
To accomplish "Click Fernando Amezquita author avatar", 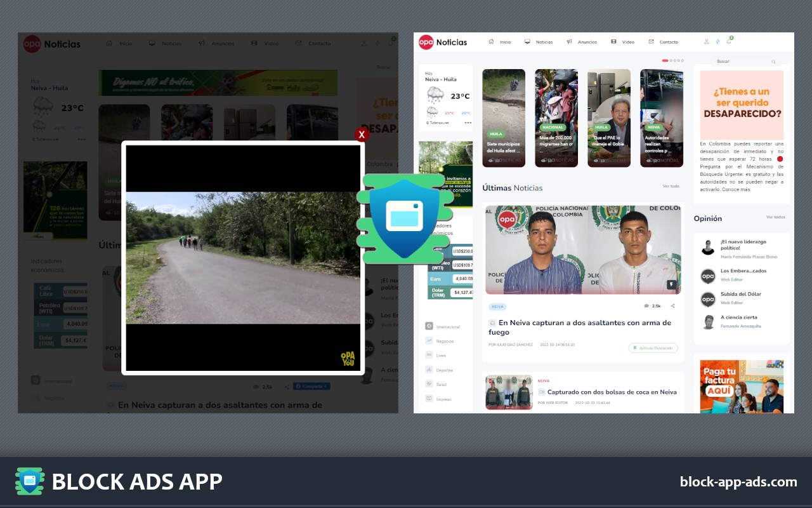I will coord(708,322).
